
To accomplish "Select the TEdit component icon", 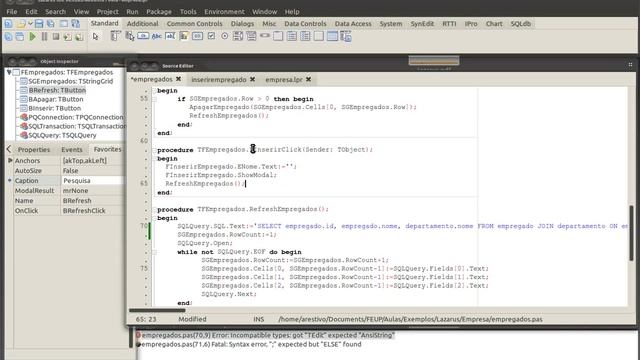I will (x=170, y=36).
